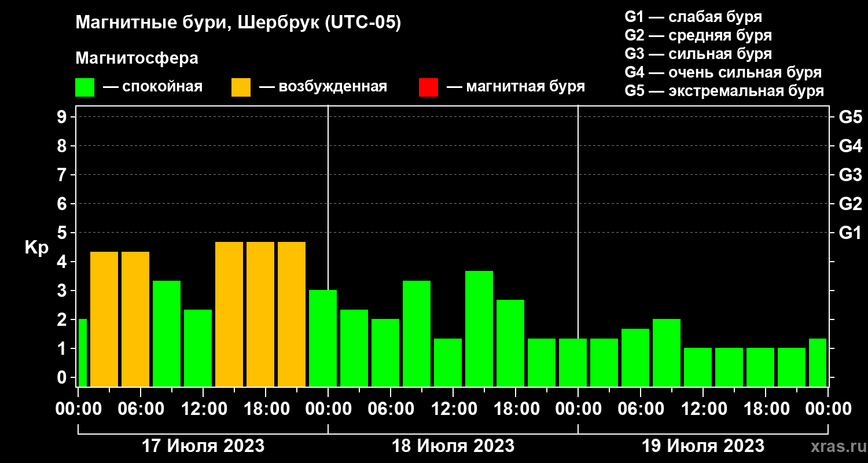Click the '— возбужденная' legend label
Image resolution: width=868 pixels, height=463 pixels.
[x=323, y=87]
